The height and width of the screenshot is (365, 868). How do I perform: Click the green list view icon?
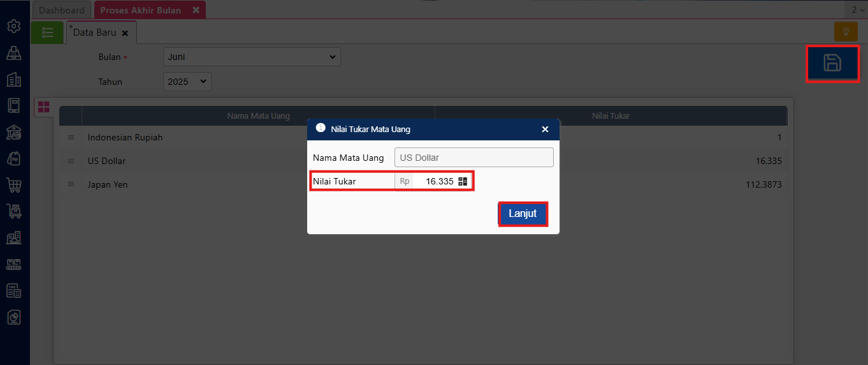47,33
